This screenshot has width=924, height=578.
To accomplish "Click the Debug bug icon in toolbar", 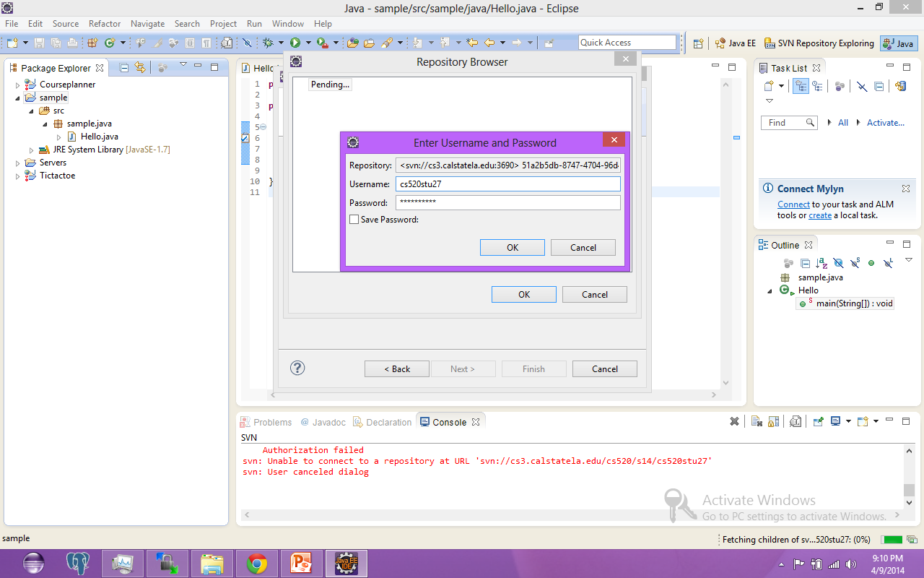I will pos(268,43).
